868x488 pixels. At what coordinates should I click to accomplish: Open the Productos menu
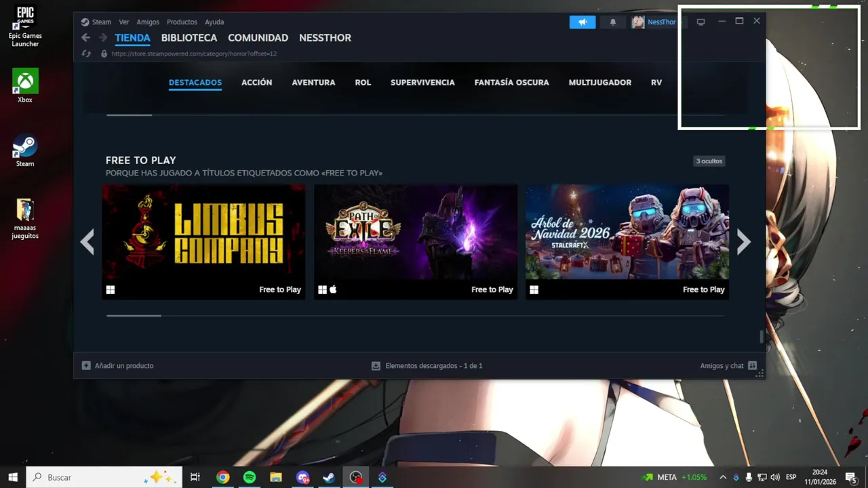[x=182, y=22]
